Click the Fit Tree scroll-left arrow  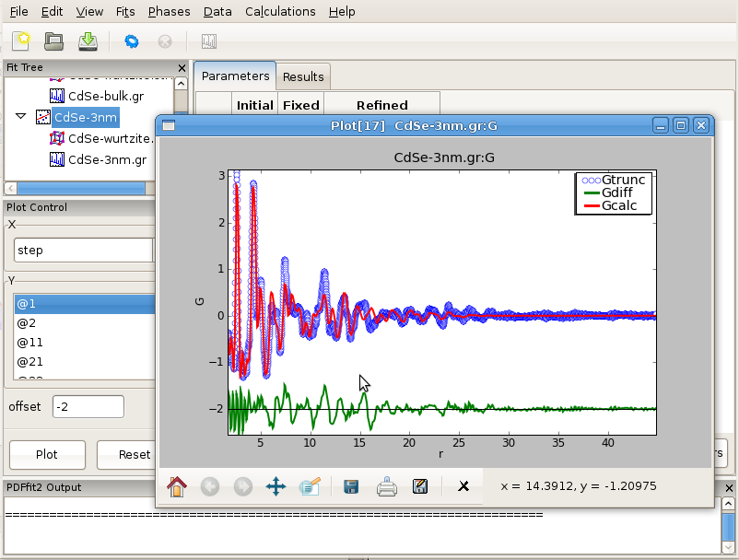[x=11, y=189]
